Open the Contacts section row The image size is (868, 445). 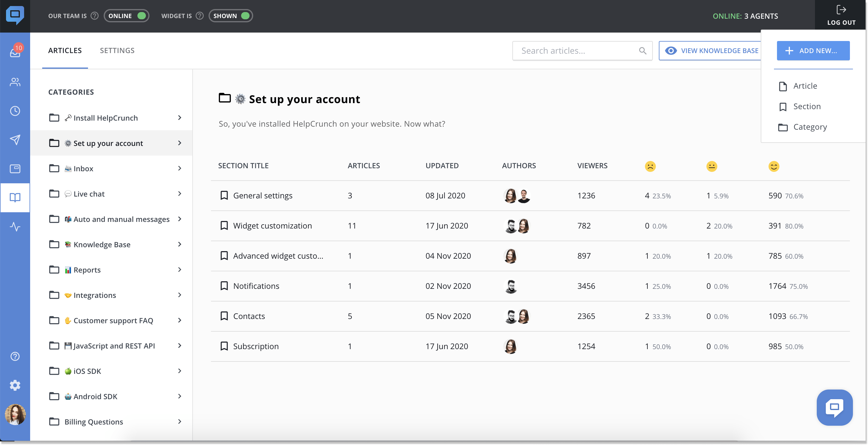tap(530, 316)
